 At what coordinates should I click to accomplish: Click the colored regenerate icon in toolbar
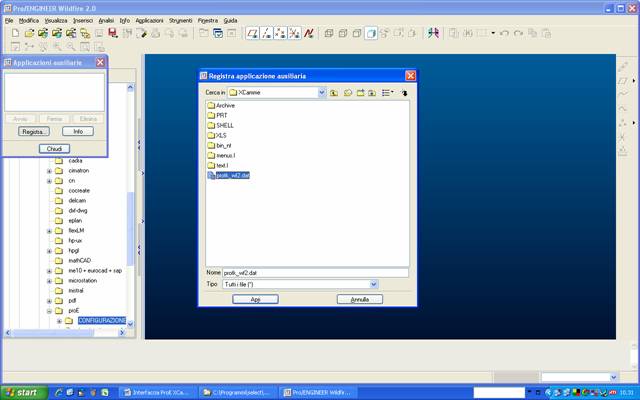433,33
